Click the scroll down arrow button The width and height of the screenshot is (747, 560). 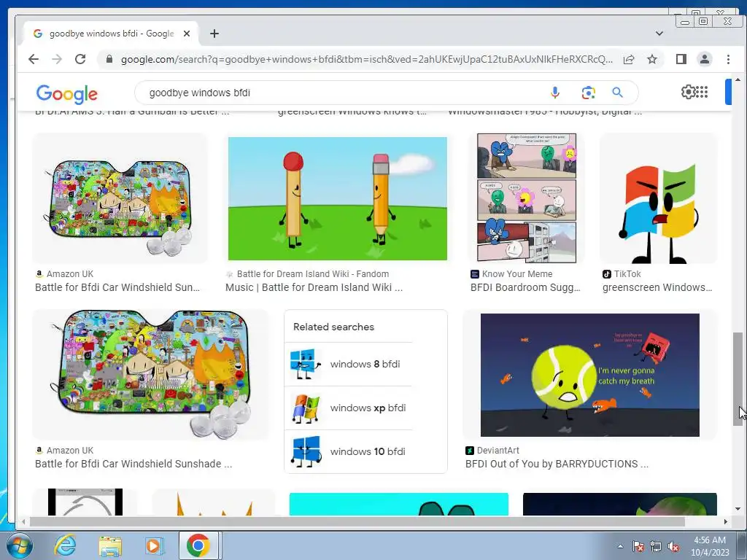pyautogui.click(x=738, y=509)
